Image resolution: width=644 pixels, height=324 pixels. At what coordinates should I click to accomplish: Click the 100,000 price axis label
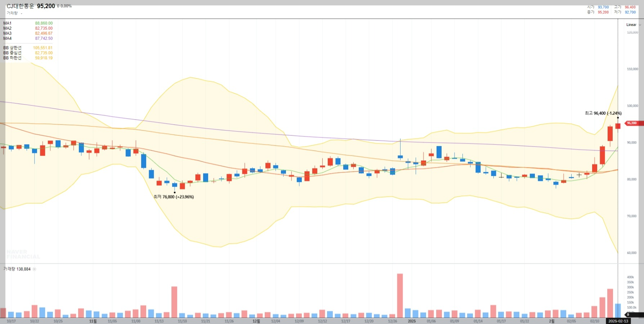coord(632,106)
